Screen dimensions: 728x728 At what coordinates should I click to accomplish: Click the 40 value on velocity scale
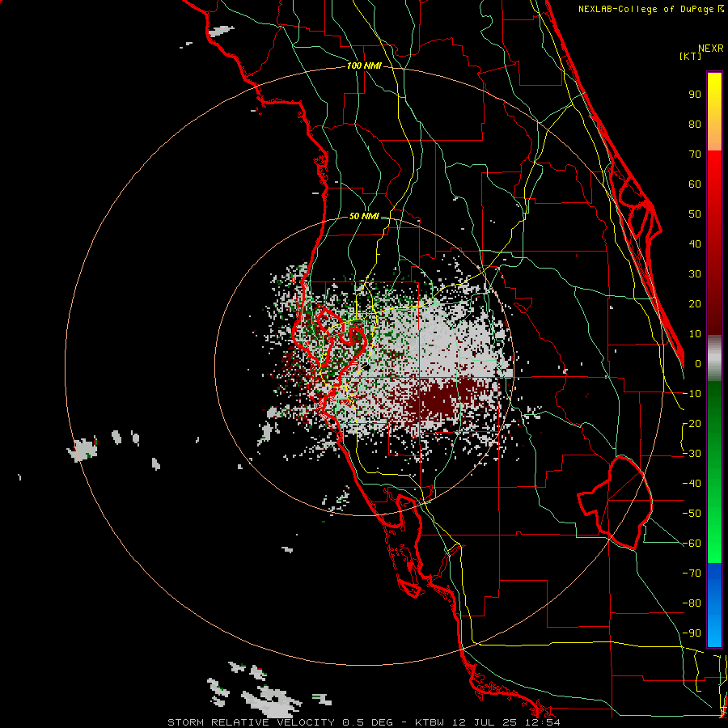695,244
